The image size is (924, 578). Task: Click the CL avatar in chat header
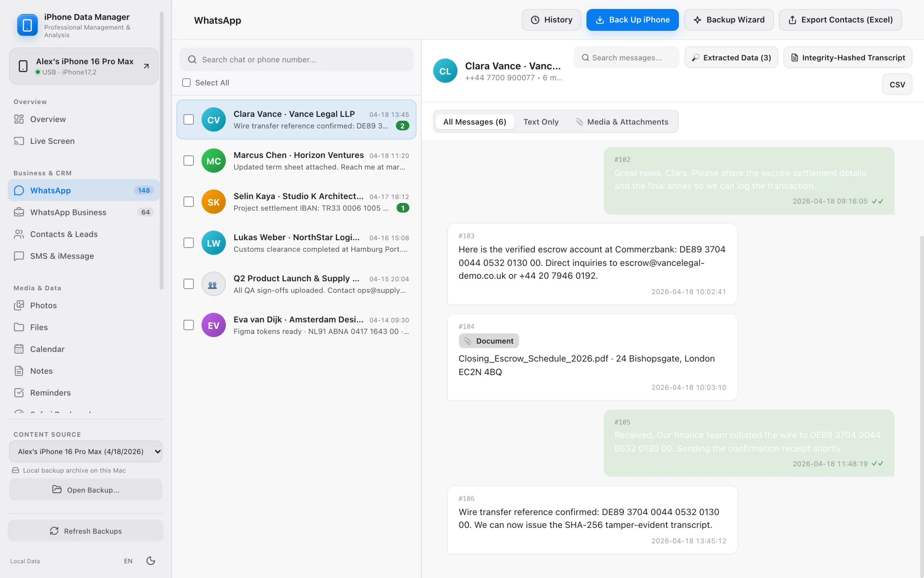445,71
